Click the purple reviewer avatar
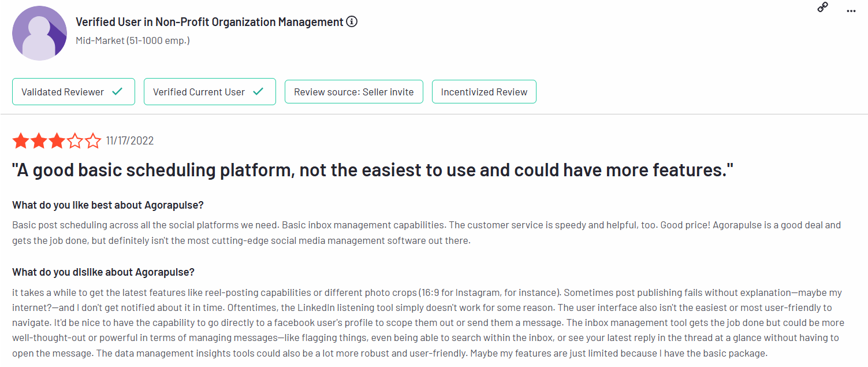The image size is (868, 367). click(39, 34)
